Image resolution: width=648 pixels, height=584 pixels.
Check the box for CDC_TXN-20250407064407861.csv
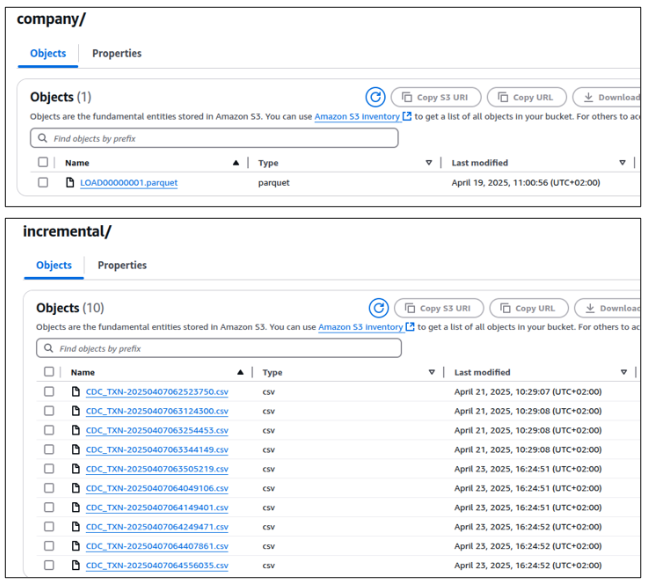[49, 546]
